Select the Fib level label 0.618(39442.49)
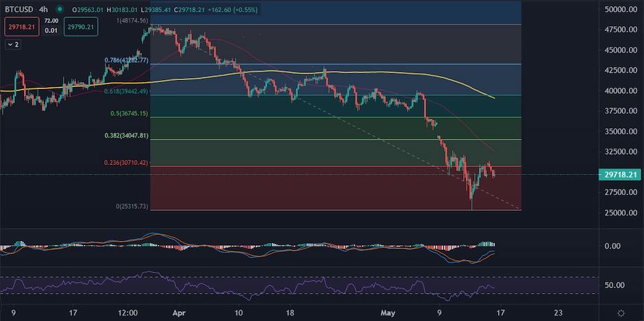 (x=126, y=91)
